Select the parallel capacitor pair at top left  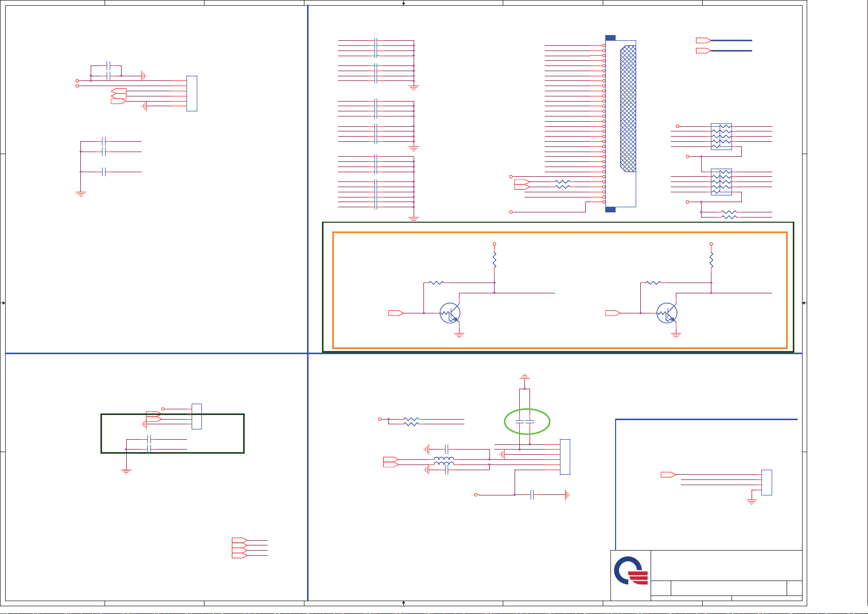[108, 71]
